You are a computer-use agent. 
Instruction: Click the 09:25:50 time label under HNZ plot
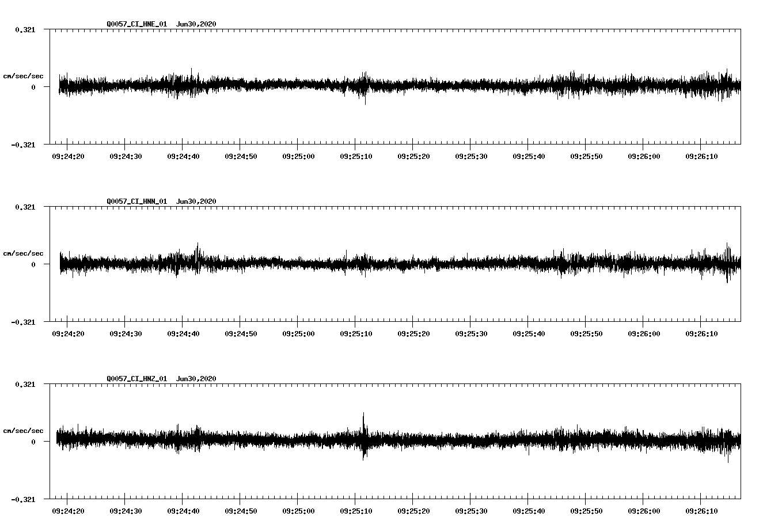click(x=586, y=511)
